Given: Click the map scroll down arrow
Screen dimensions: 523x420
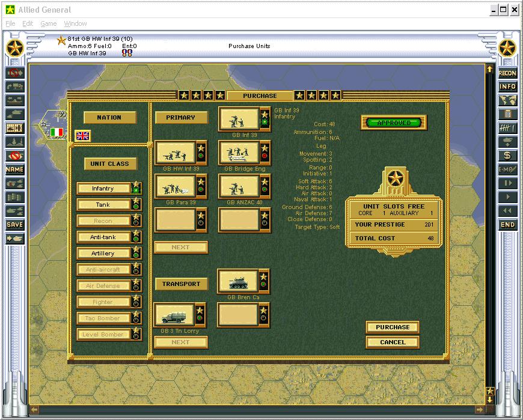Looking at the screenshot, I should pos(490,399).
